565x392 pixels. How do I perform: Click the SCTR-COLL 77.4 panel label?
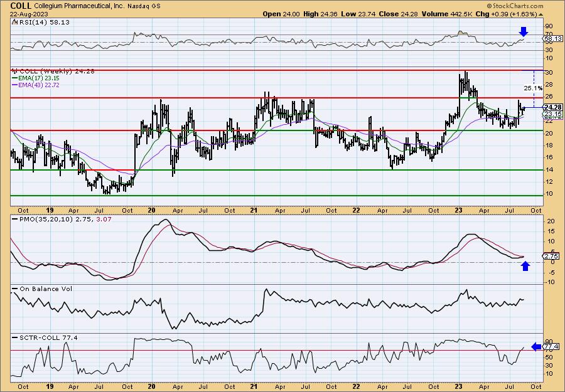coord(45,337)
